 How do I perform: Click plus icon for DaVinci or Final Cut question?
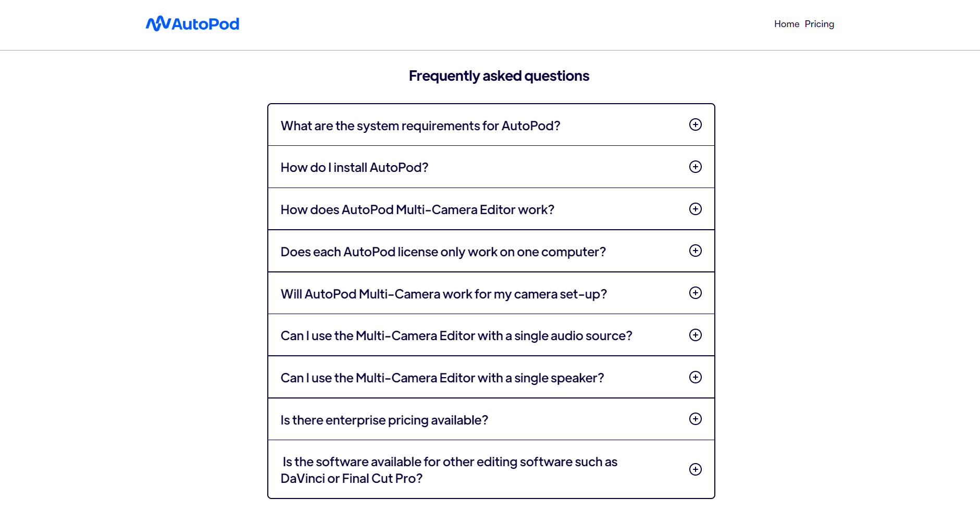tap(695, 469)
